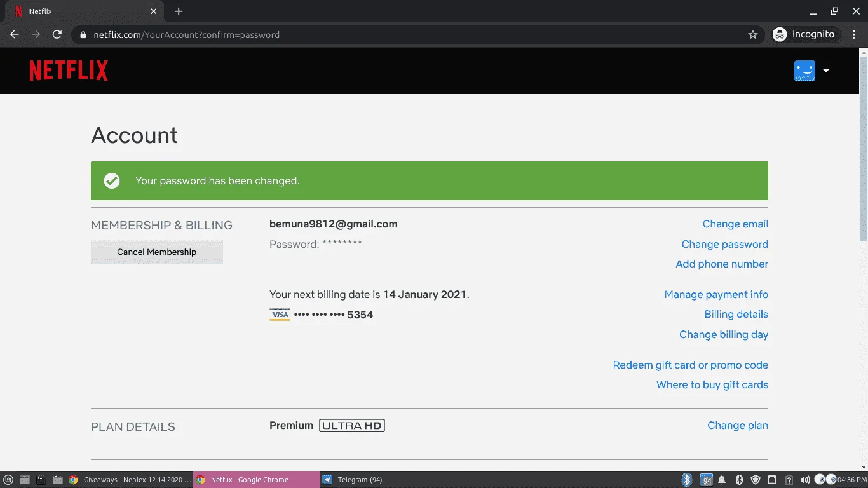
Task: Switch to Netflix - Google Chrome taskbar item
Action: [x=257, y=480]
